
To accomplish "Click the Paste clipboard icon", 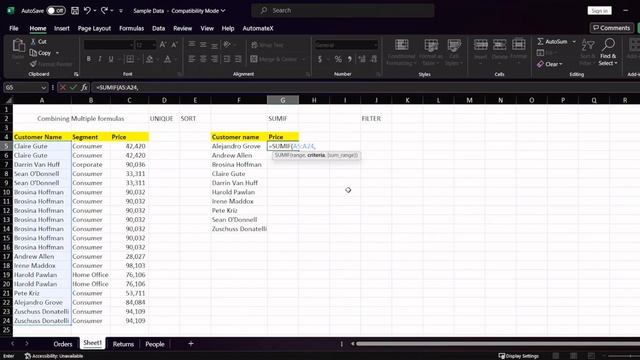I will pyautogui.click(x=18, y=46).
